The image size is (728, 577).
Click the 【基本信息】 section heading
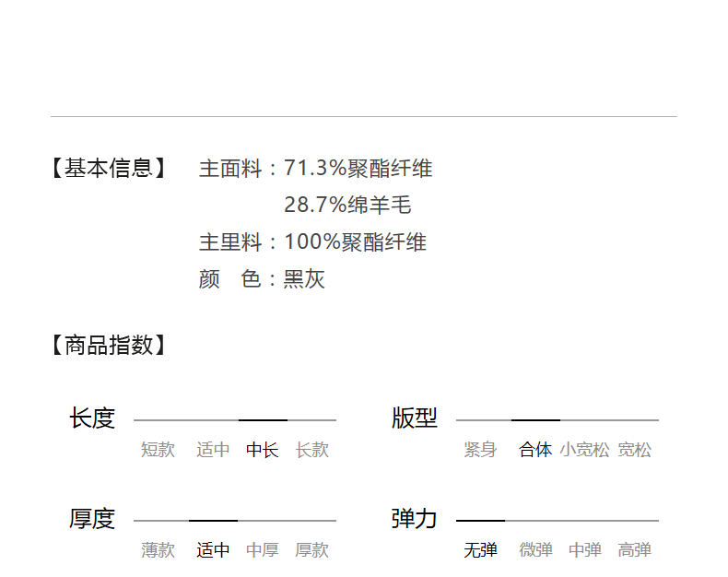(109, 169)
